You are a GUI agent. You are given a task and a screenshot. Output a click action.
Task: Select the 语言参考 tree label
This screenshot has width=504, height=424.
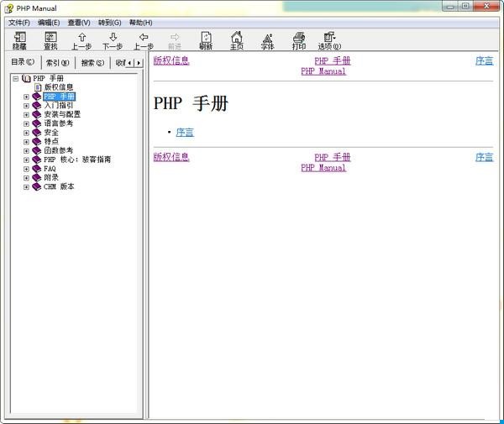click(x=59, y=123)
